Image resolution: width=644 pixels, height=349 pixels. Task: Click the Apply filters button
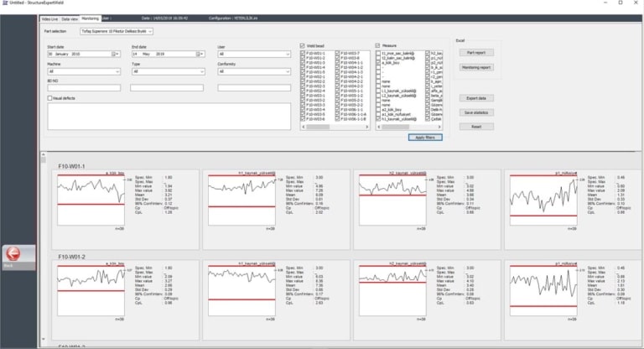click(421, 137)
